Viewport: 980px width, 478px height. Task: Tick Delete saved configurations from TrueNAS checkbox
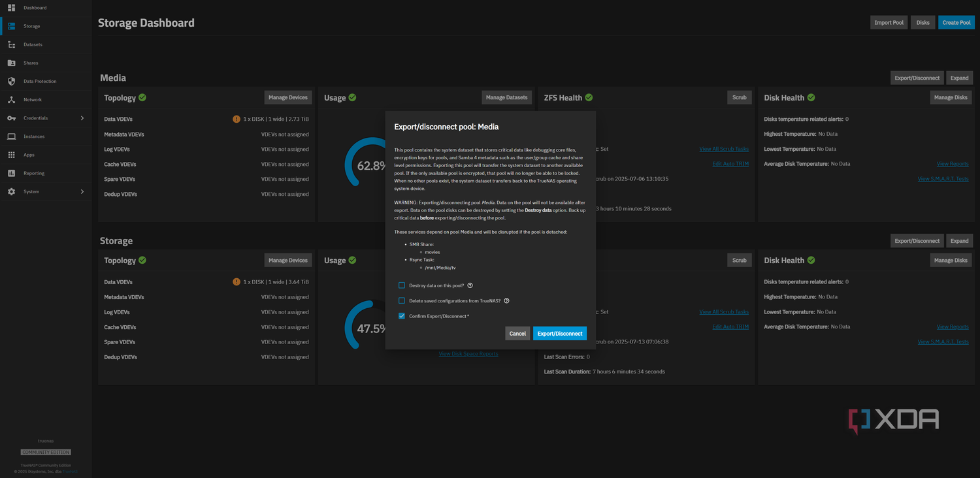402,301
